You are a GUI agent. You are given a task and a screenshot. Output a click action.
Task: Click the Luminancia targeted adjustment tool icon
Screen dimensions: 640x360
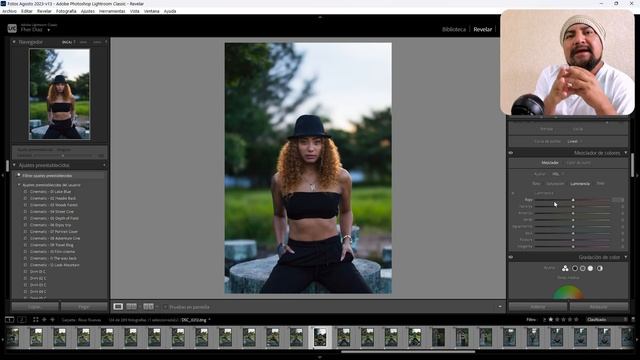click(513, 193)
